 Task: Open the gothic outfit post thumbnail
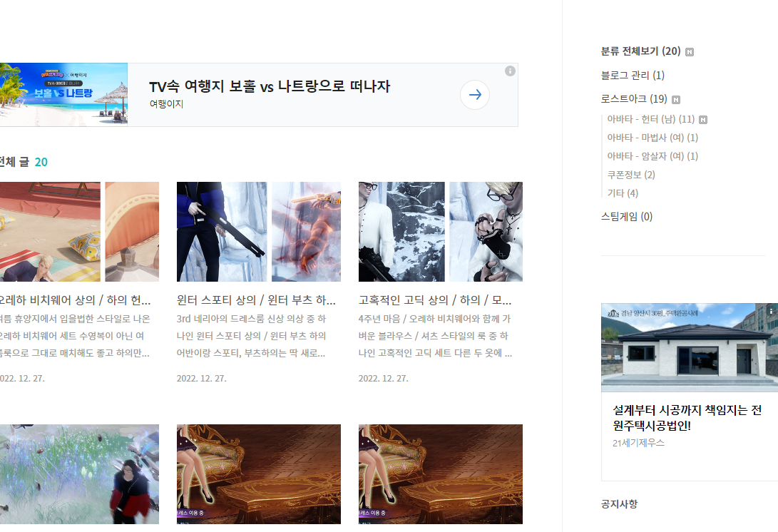point(441,232)
